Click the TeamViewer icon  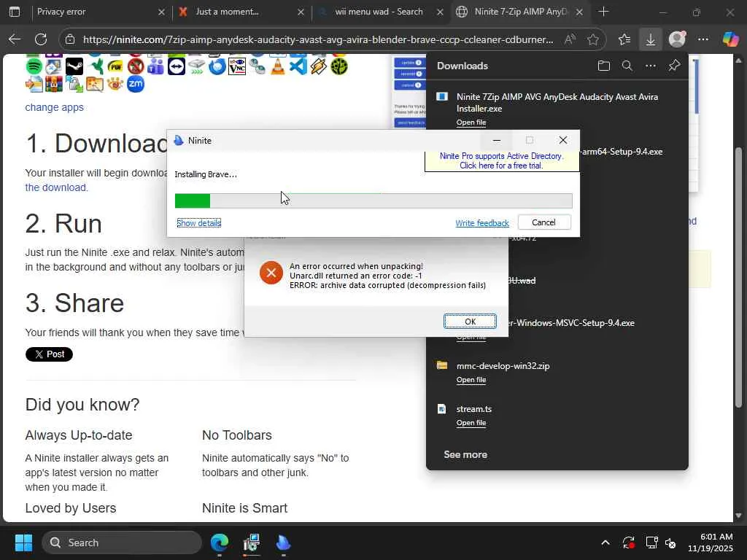(x=177, y=66)
